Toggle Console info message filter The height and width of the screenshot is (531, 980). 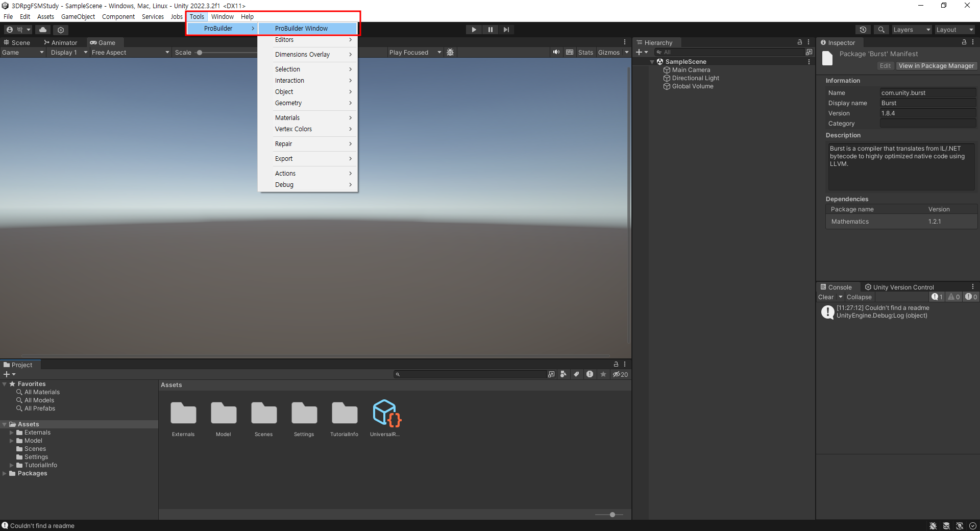tap(937, 297)
